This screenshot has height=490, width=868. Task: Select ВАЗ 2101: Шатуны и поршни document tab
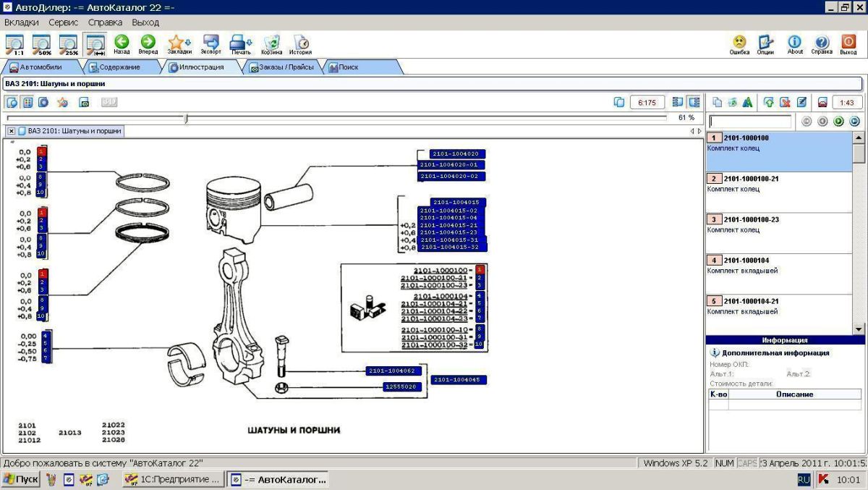75,131
